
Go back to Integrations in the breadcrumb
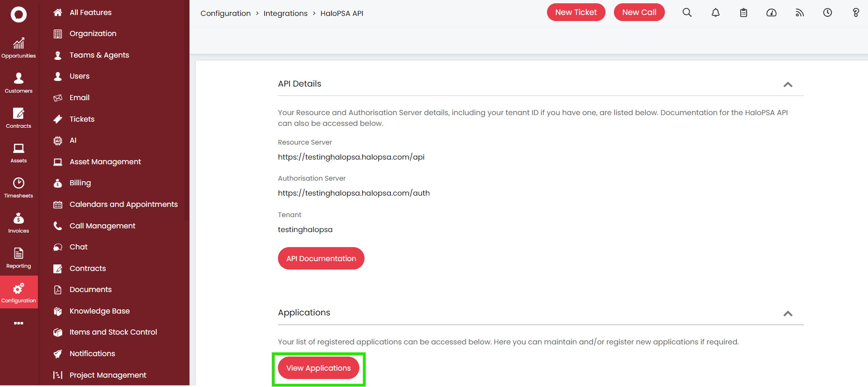285,13
